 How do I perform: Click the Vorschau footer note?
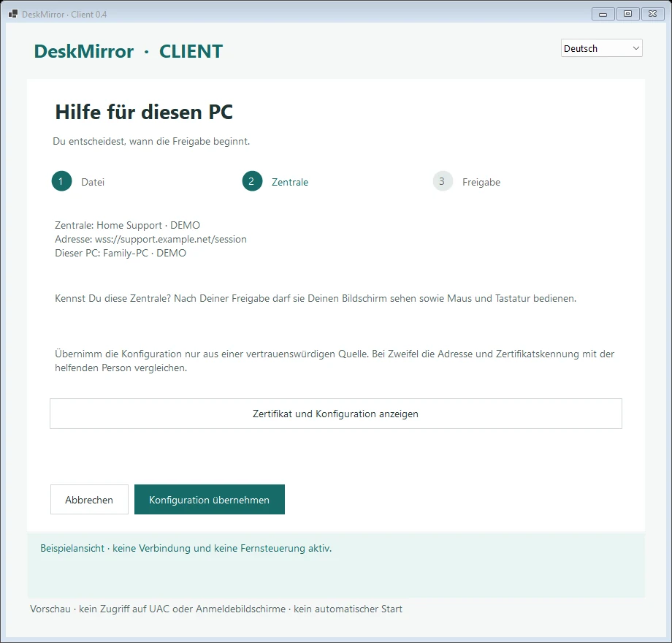(216, 609)
